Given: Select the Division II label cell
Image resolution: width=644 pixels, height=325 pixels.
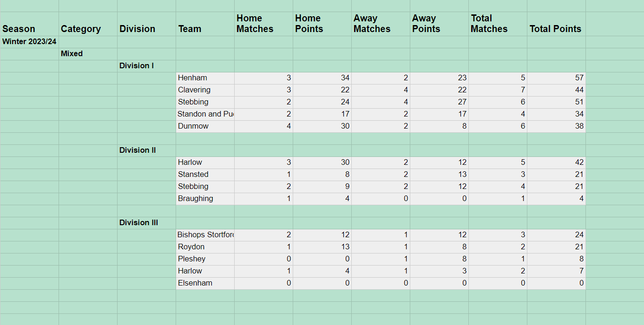Looking at the screenshot, I should pos(146,150).
